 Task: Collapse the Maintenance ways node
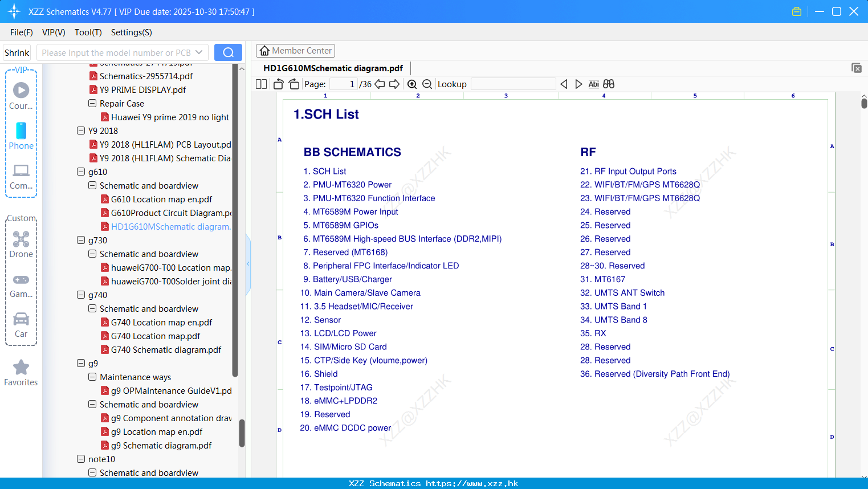tap(92, 377)
